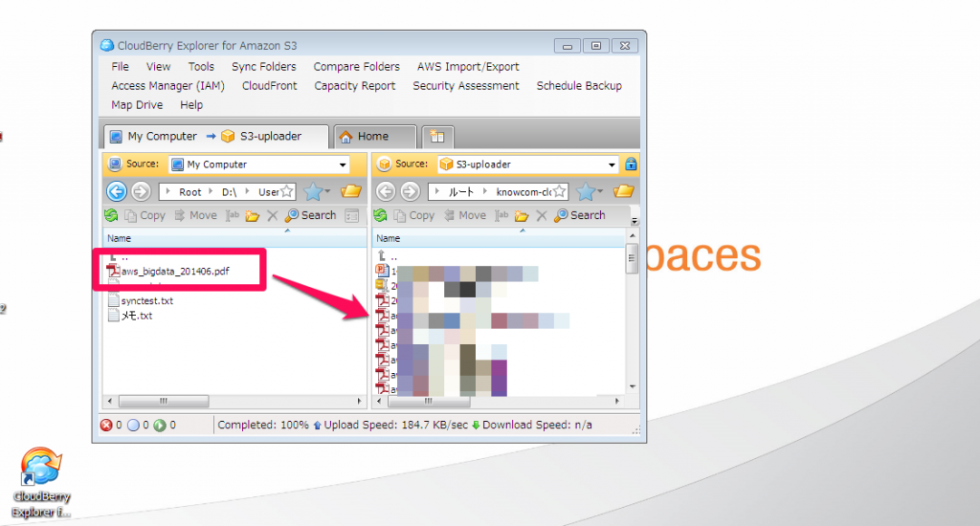The height and width of the screenshot is (526, 980).
Task: Open Security Assessment menu
Action: coord(466,86)
